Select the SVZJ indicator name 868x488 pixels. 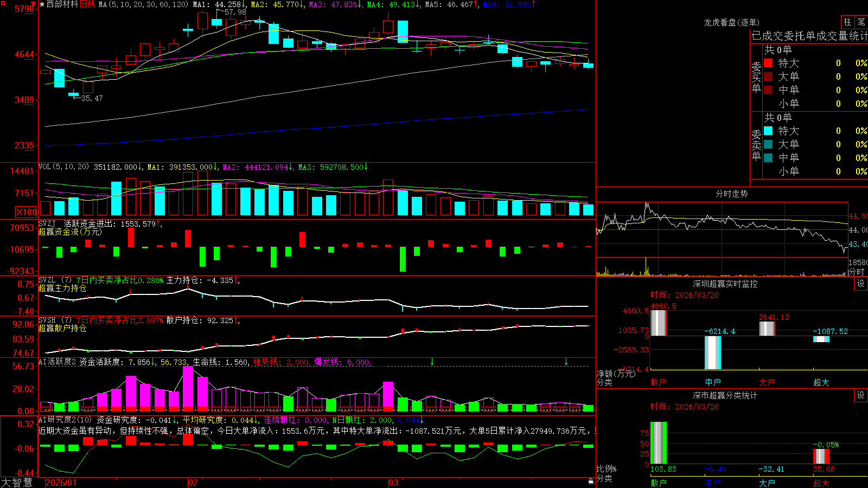click(x=47, y=223)
